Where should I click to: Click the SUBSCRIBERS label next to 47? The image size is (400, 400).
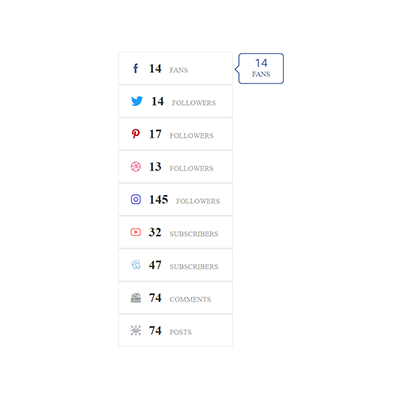tap(194, 267)
